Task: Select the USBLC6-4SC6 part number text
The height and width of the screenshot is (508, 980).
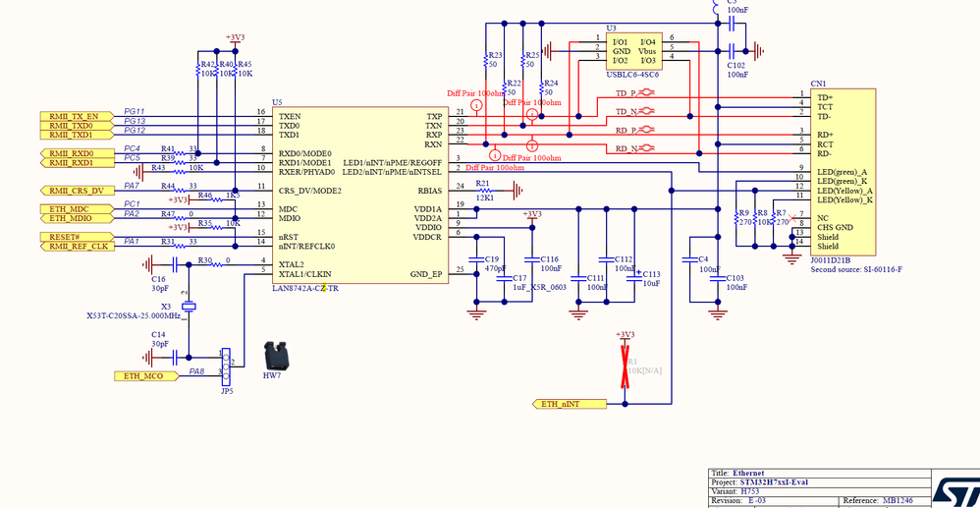Action: pyautogui.click(x=632, y=75)
